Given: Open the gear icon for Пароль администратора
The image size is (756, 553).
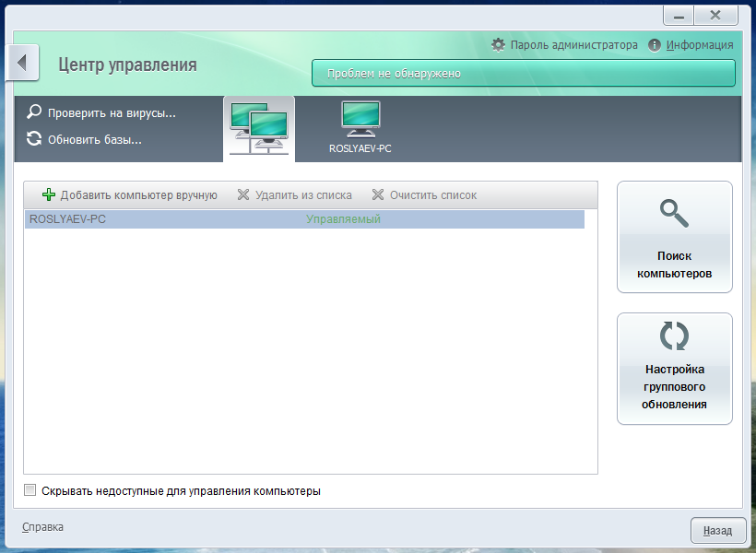Looking at the screenshot, I should tap(498, 45).
